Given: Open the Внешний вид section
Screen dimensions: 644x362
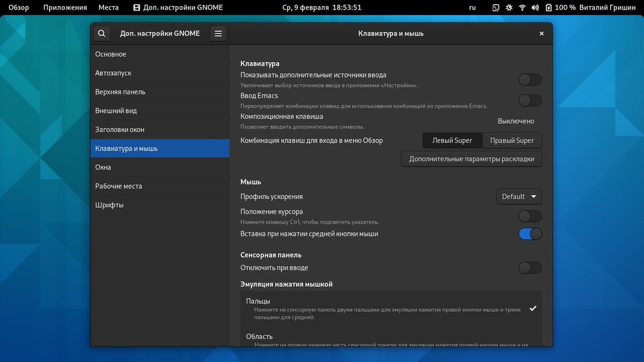Looking at the screenshot, I should (160, 111).
